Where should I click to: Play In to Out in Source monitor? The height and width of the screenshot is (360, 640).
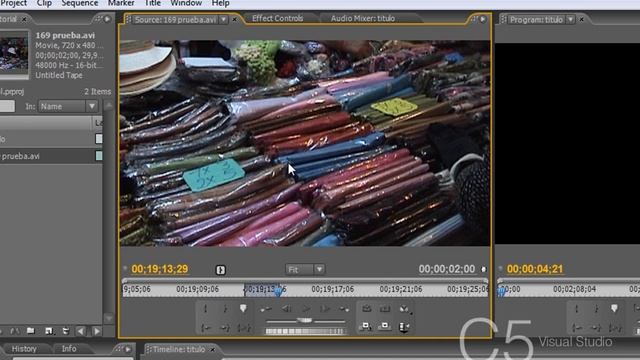pos(244,327)
